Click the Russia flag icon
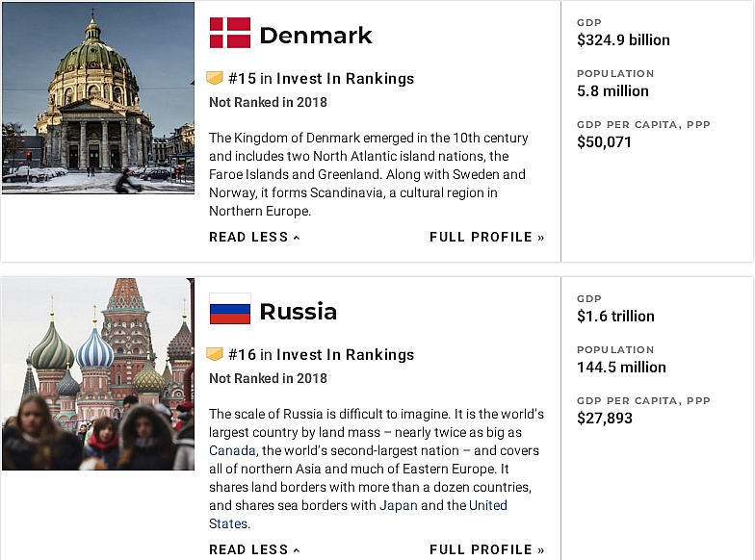Screen dimensions: 755x560 click(x=229, y=310)
